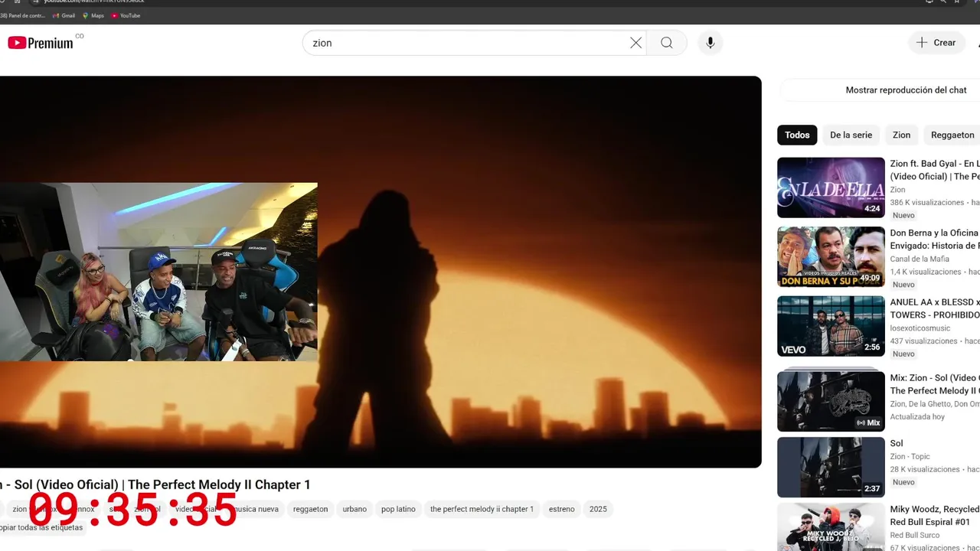Open the 'Sol' video title

[x=897, y=443]
